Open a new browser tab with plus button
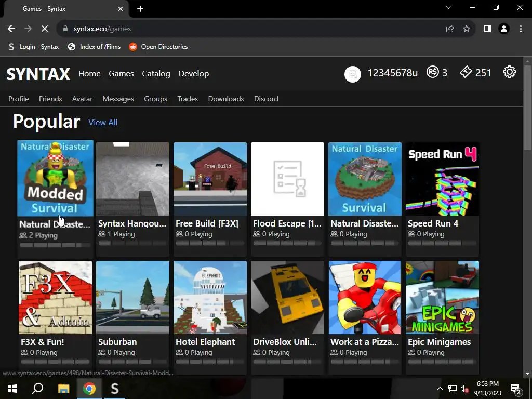532x399 pixels. [140, 9]
